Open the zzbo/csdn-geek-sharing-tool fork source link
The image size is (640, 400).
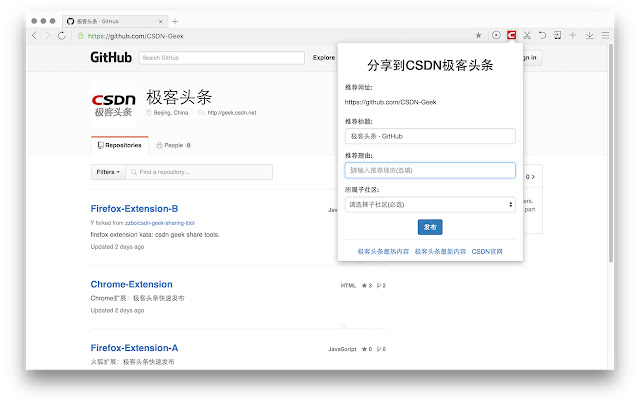tap(160, 223)
